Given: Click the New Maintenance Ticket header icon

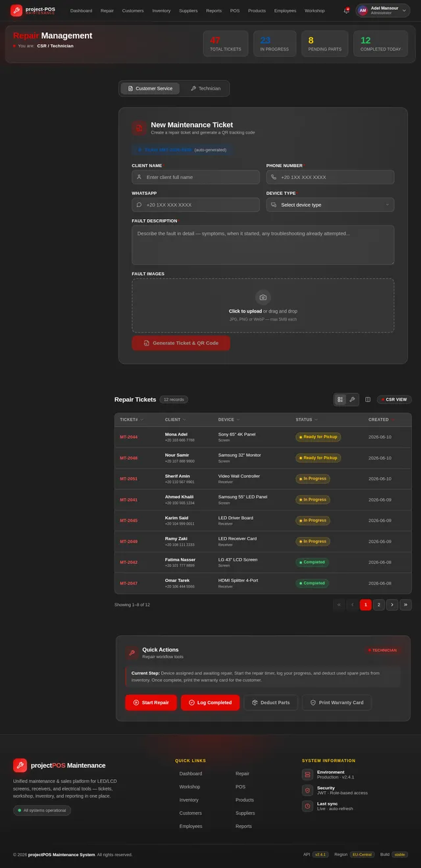Looking at the screenshot, I should [139, 128].
